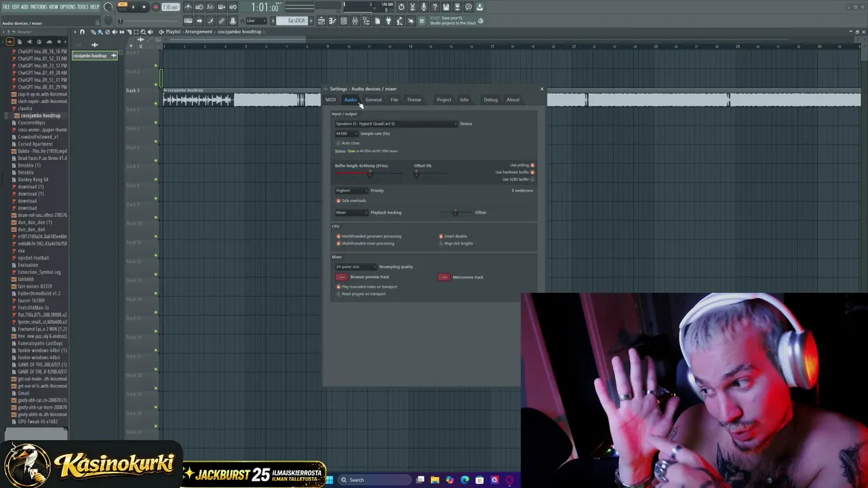868x488 pixels.
Task: Switch to the Project settings tab
Action: pyautogui.click(x=443, y=100)
